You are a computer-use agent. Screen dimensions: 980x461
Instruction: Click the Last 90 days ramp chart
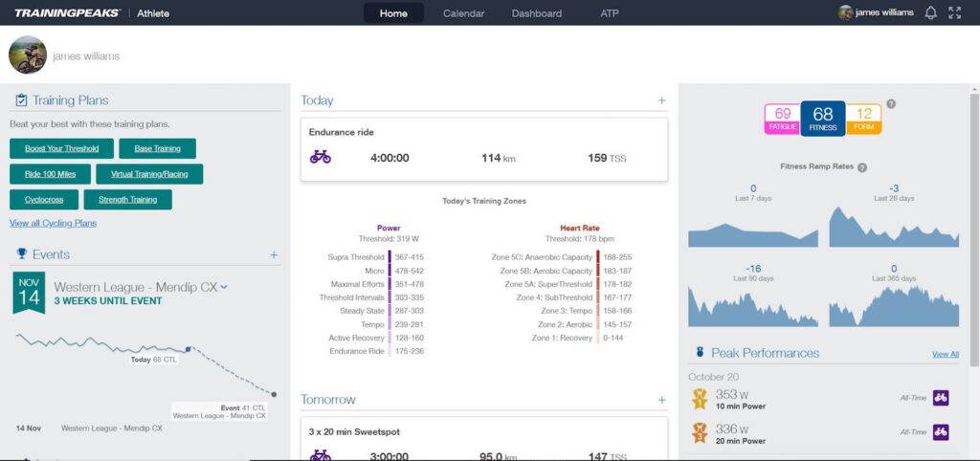[x=752, y=306]
